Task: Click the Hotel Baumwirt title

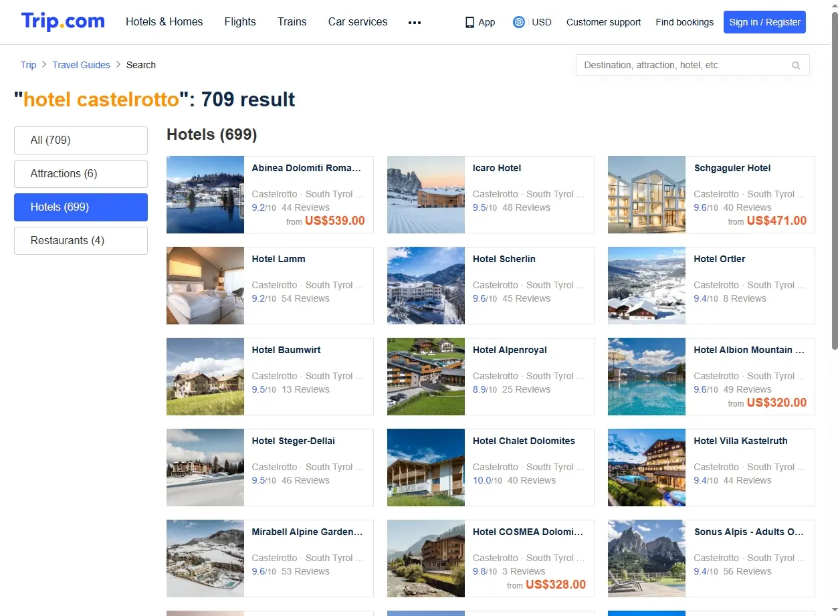Action: (x=286, y=350)
